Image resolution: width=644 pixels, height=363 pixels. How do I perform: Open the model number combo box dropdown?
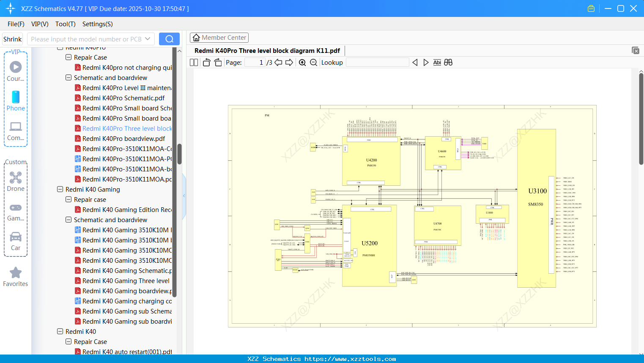point(147,38)
